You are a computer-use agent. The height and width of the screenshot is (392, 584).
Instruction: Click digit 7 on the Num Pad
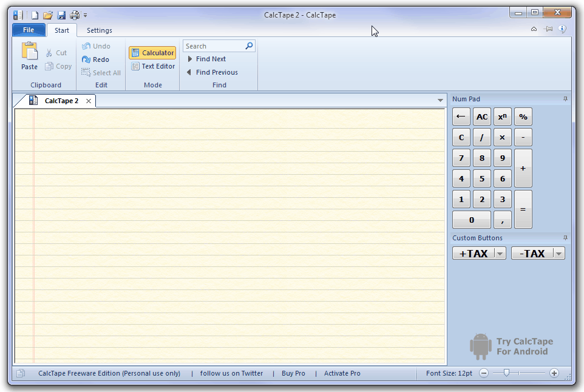461,158
